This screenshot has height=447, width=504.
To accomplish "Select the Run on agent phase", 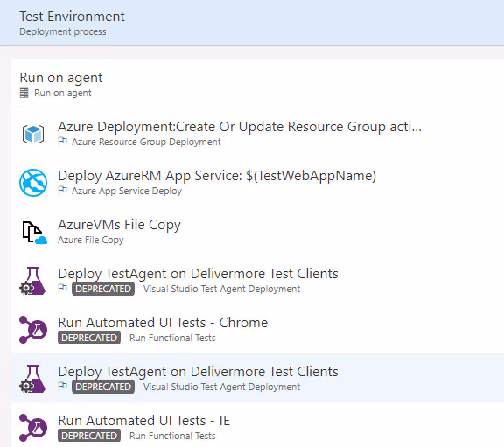I will [257, 84].
